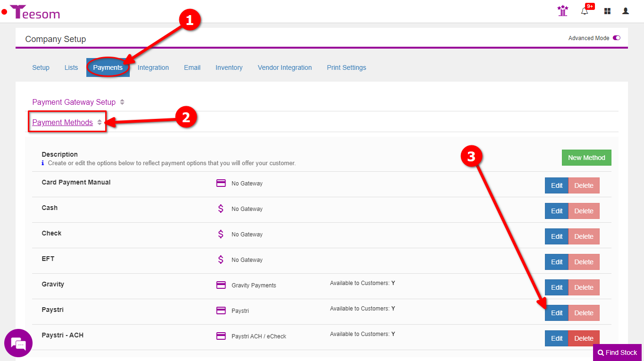
Task: Open the notifications bell
Action: (x=585, y=11)
